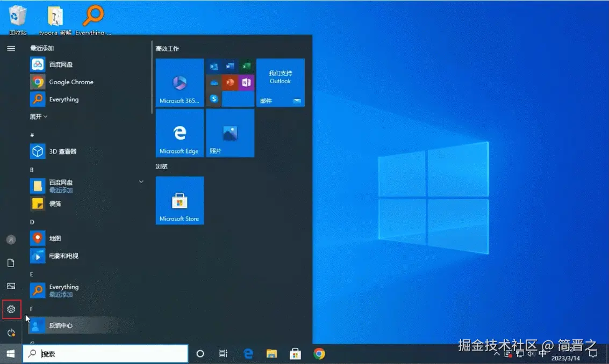609x364 pixels.
Task: Click the taskbar 搜索 search box
Action: 106,353
